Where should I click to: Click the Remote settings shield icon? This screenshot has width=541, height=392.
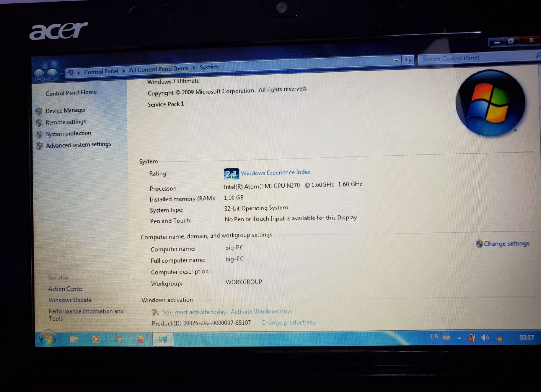pyautogui.click(x=39, y=123)
